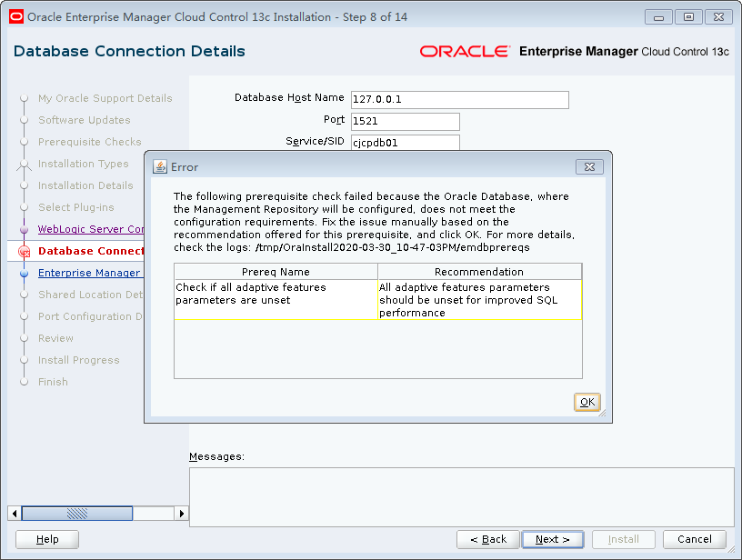Click inside the Database Host Name field
The height and width of the screenshot is (560, 742).
[459, 99]
